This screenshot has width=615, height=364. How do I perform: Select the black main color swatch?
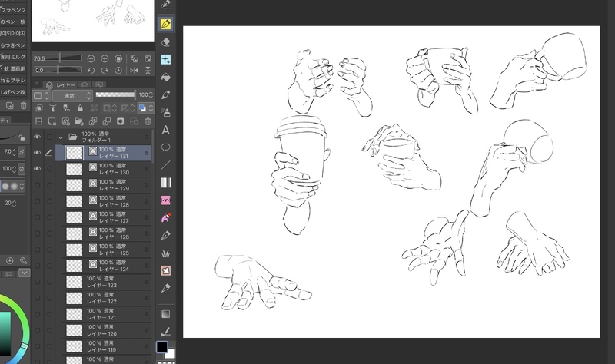(x=162, y=347)
